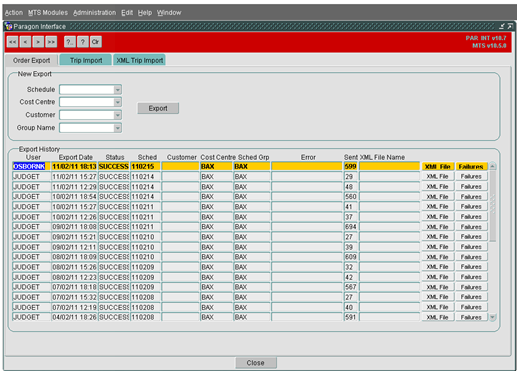Select export date 10/02/11 12:26 cell

coord(74,217)
